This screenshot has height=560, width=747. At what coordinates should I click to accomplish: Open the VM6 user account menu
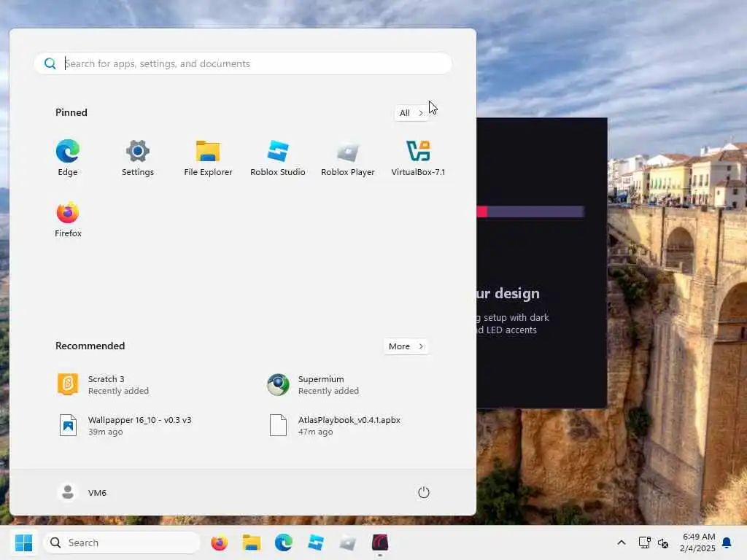click(82, 492)
